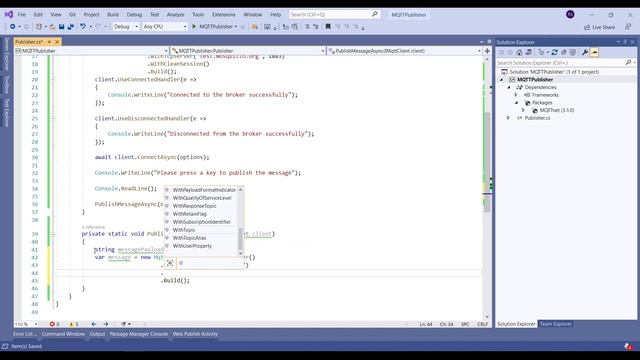Click the errors count icon in editor footer

[52, 324]
